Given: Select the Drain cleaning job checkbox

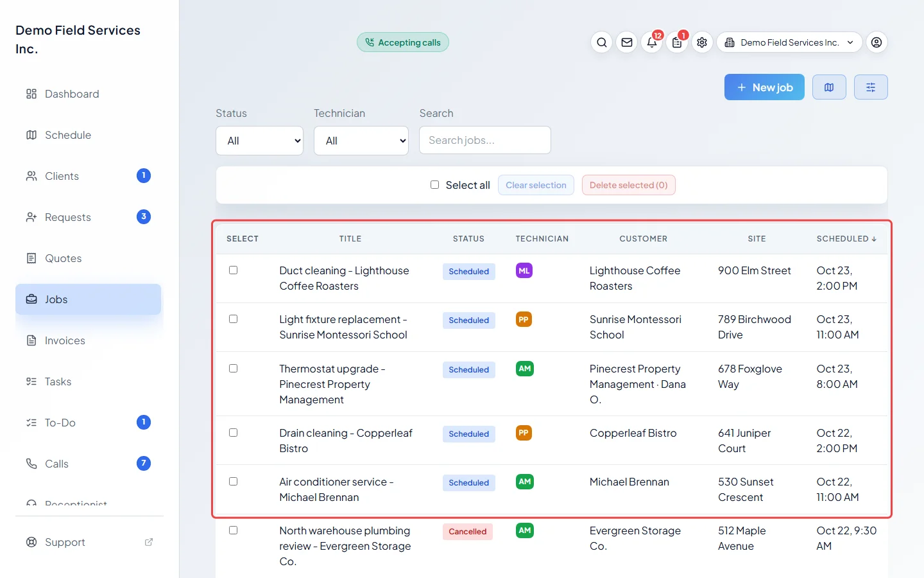Looking at the screenshot, I should coord(234,433).
